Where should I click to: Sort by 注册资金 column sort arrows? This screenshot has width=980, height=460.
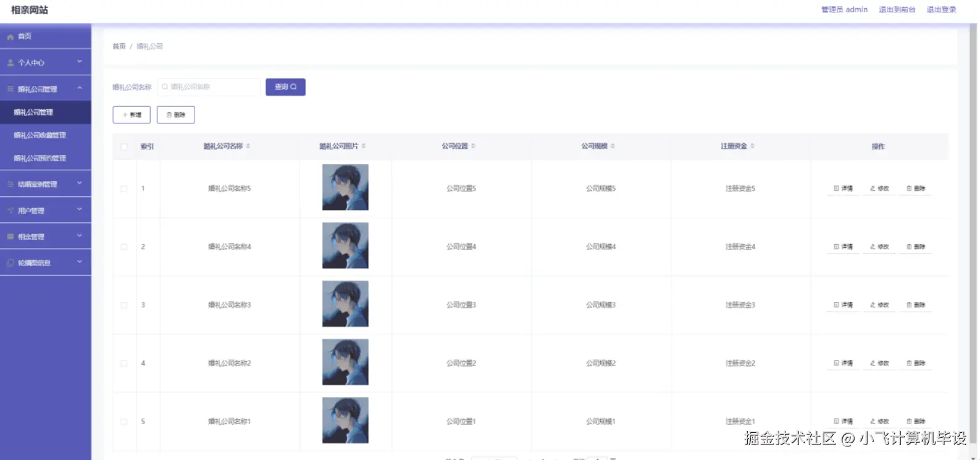tap(752, 146)
